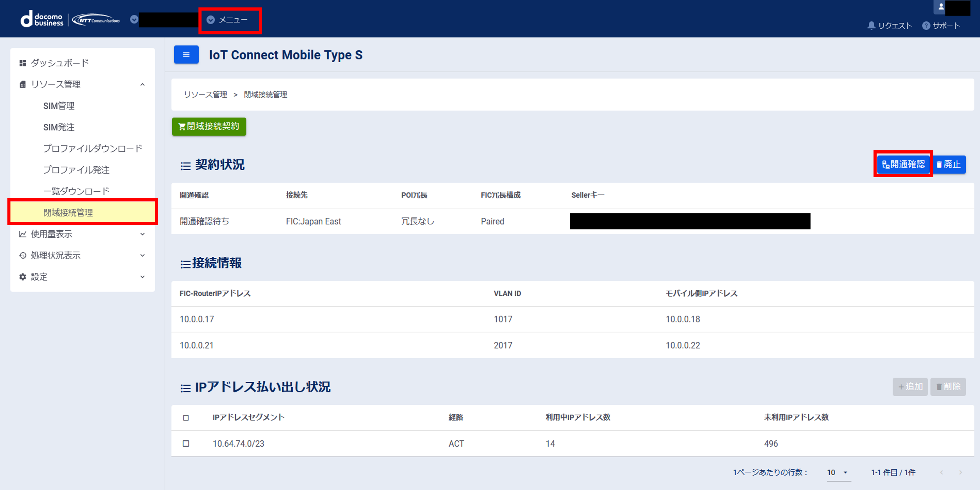Screen dimensions: 980x490
Task: Go to ダッシュボード in the sidebar
Action: [x=59, y=63]
